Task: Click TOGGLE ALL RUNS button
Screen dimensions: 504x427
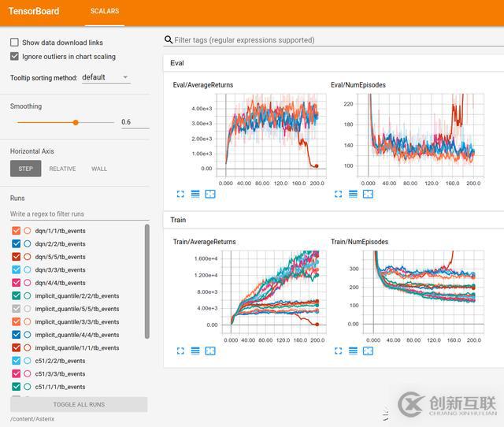Action: pos(79,404)
